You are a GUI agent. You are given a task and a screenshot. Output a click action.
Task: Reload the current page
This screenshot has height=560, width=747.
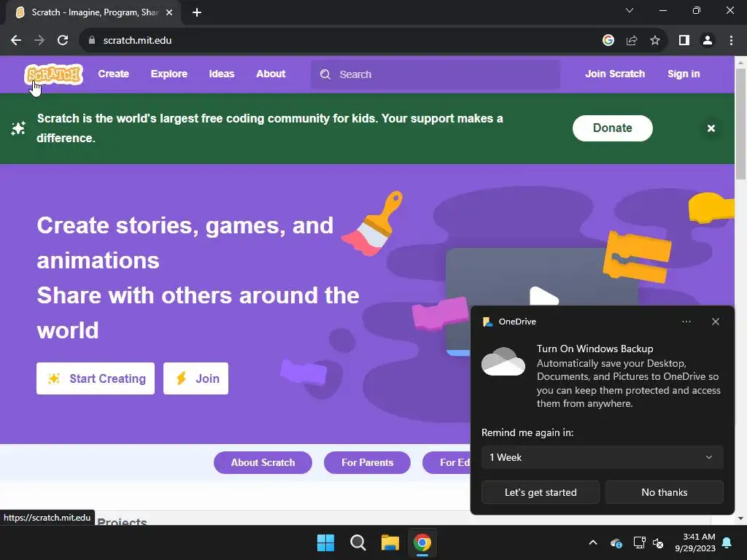coord(63,41)
